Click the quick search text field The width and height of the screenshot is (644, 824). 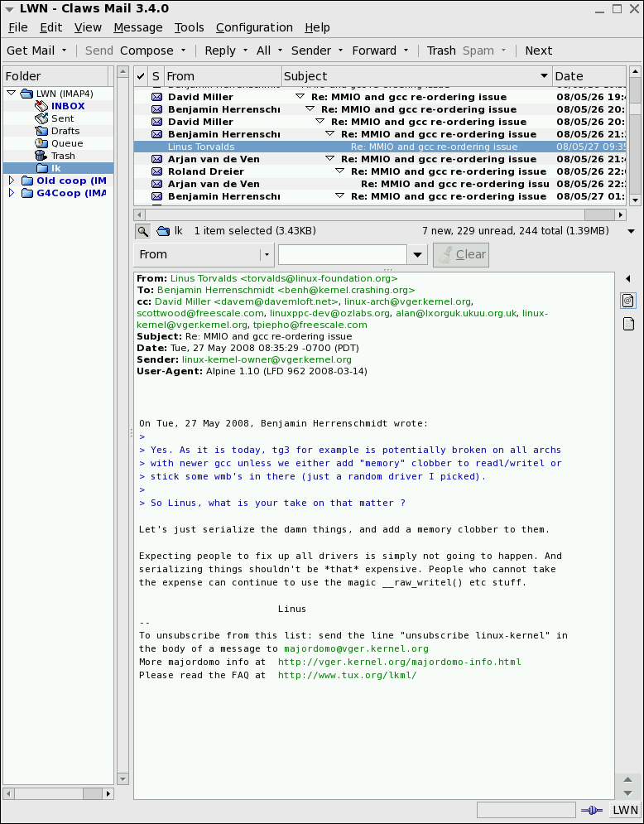pyautogui.click(x=343, y=255)
